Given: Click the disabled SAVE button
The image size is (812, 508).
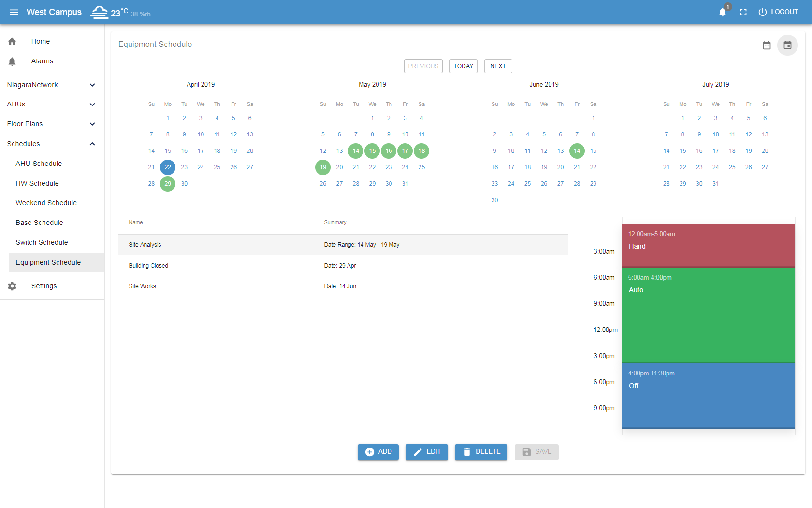Looking at the screenshot, I should tap(536, 452).
